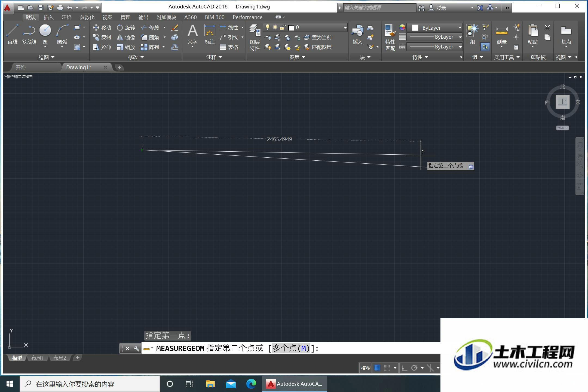Screen dimensions: 588x392
Task: Click the customize command line wrench icon
Action: 137,348
